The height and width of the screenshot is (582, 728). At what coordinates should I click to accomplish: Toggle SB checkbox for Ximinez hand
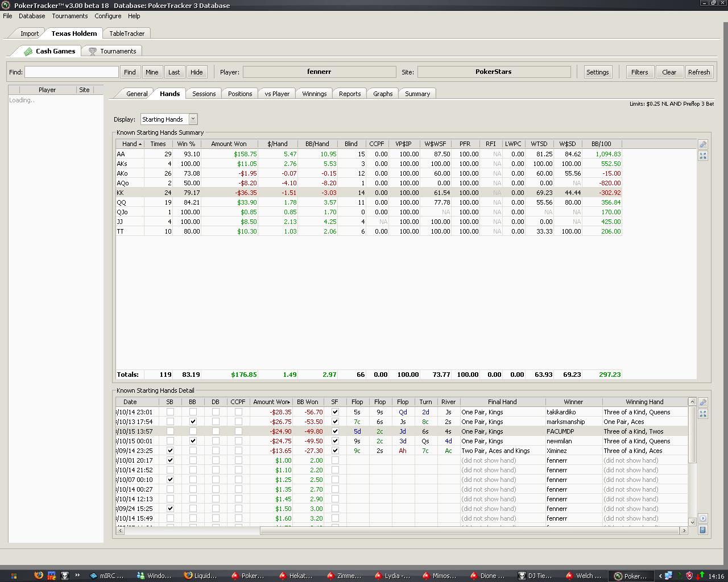170,451
